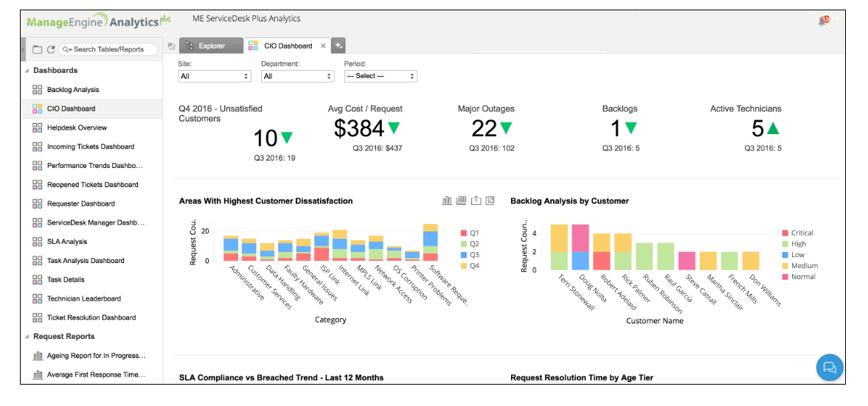
Task: Switch to the Explorer tab
Action: click(x=211, y=46)
